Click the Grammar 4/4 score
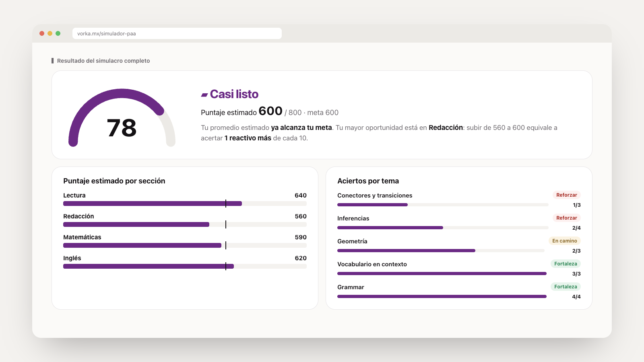644x362 pixels. [x=576, y=297]
